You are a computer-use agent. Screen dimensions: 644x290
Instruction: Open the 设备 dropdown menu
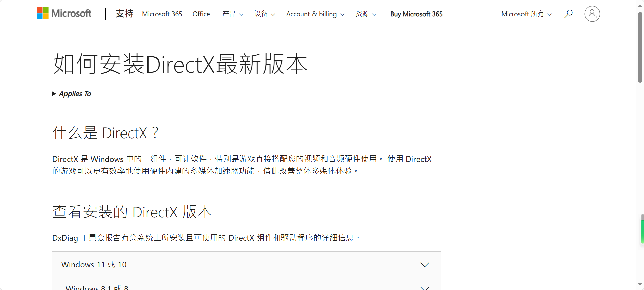coord(265,14)
